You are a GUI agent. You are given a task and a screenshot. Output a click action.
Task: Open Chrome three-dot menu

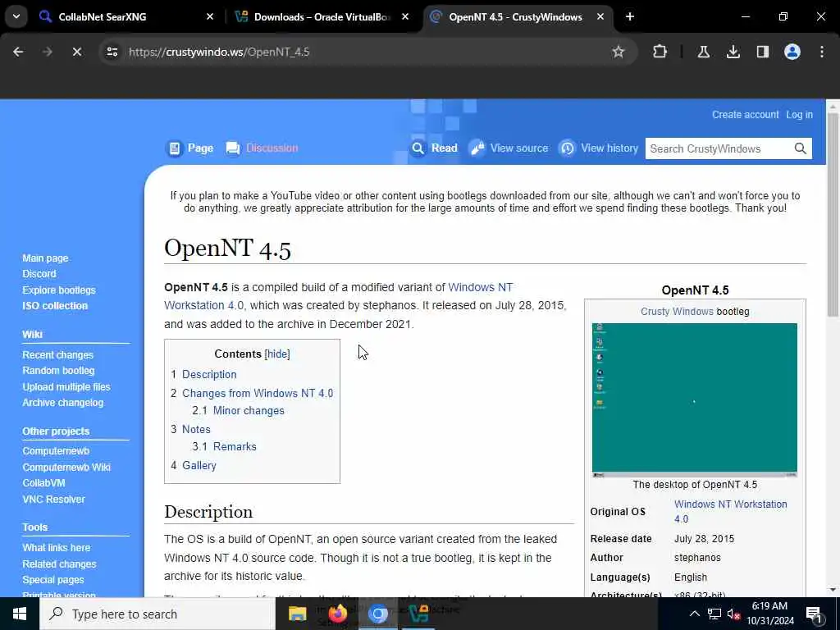pos(822,52)
